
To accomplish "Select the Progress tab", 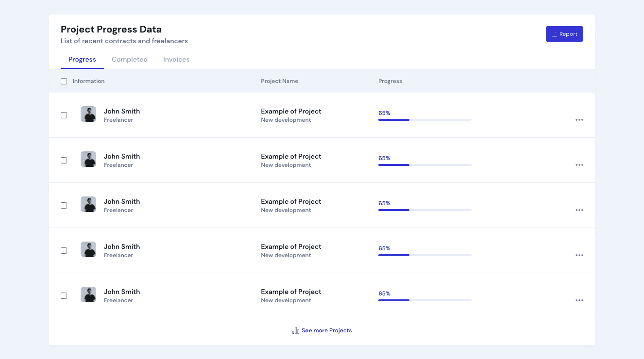I will point(82,60).
